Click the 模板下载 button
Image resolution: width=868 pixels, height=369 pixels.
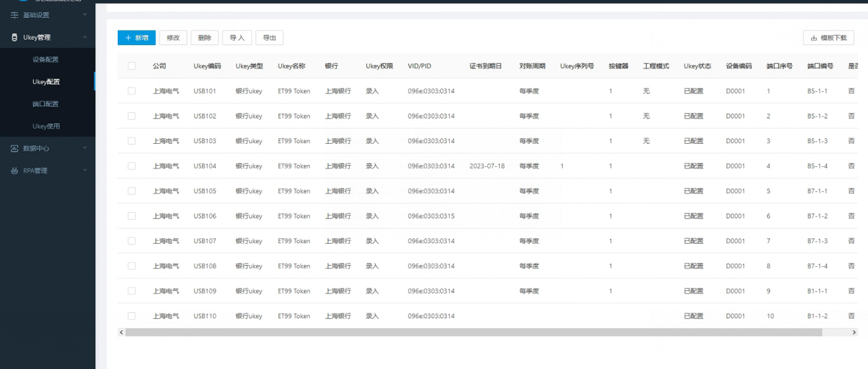coord(828,38)
